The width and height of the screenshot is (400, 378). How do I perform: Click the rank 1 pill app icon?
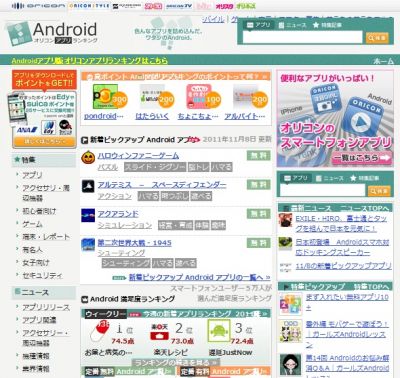101,331
